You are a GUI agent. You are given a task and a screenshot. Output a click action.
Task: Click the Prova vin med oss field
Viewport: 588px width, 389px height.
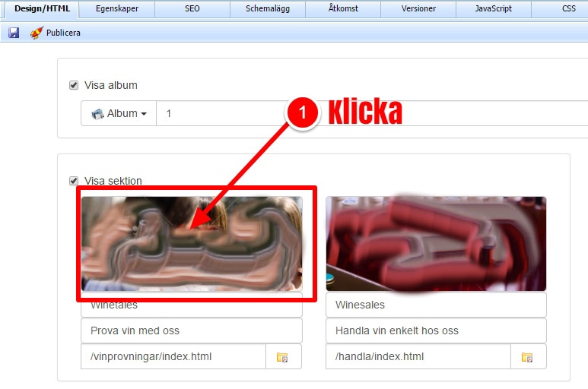(192, 330)
